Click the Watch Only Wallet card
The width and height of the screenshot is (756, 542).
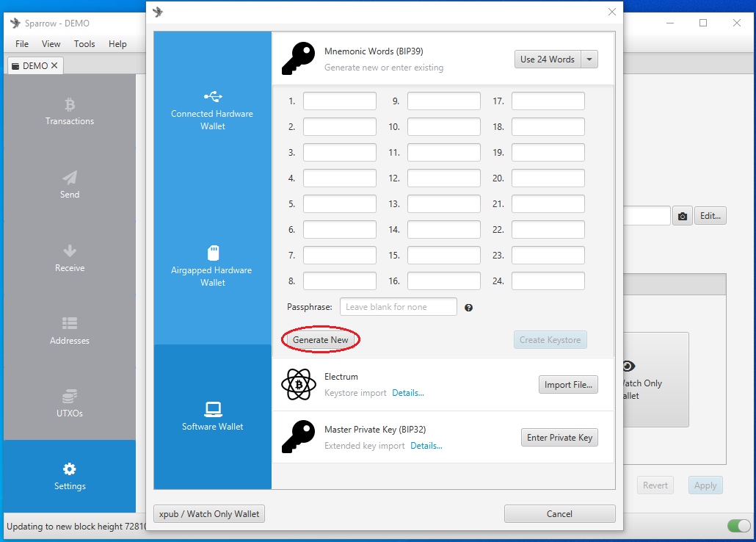[x=655, y=380]
